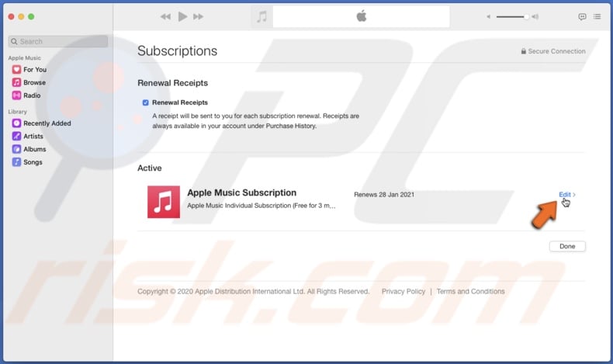Click the Apple Music Subscription artwork thumbnail
Image resolution: width=613 pixels, height=364 pixels.
[x=164, y=202]
